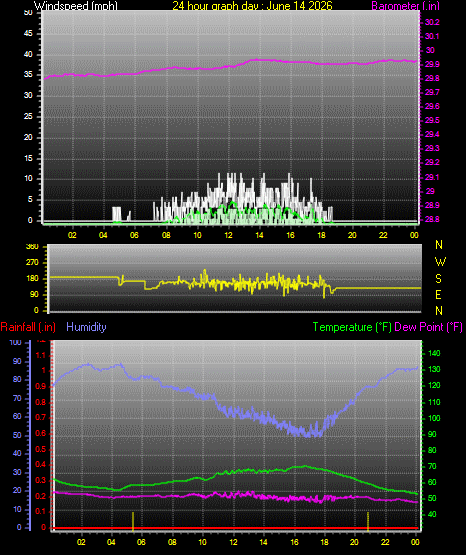Click the Humidity legend label
Screen dimensions: 466x555
[86, 327]
